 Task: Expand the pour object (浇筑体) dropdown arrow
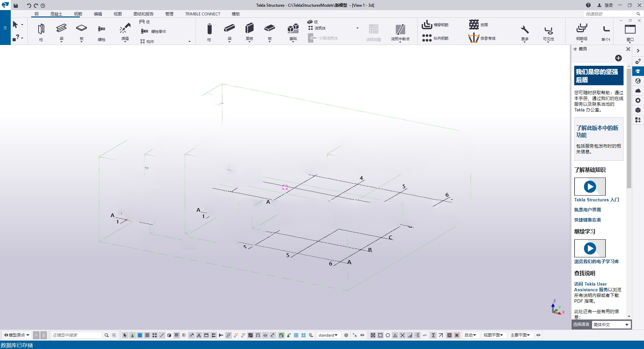(358, 28)
